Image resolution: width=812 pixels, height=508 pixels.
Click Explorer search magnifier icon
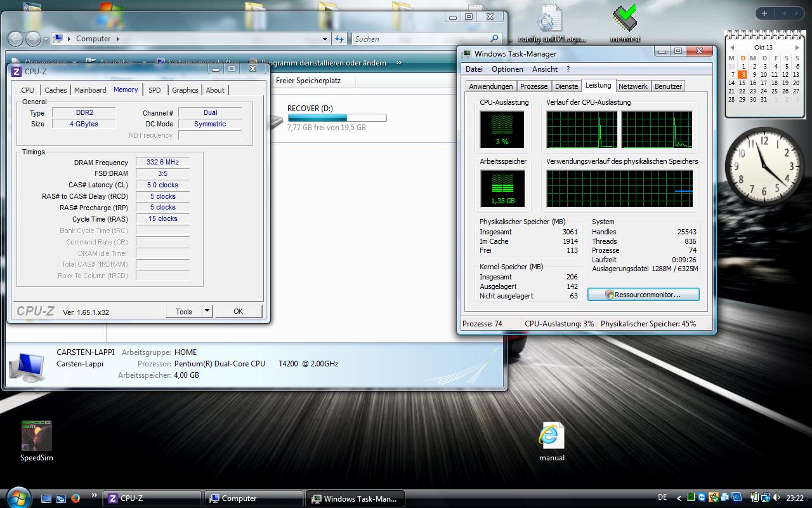click(495, 39)
